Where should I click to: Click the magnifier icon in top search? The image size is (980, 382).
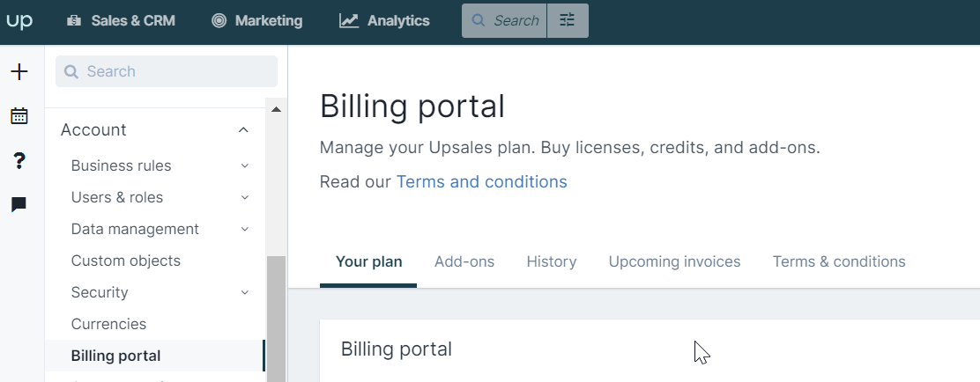[x=479, y=20]
